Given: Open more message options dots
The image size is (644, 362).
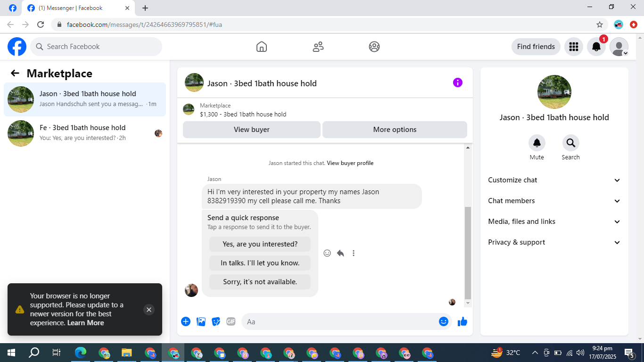Looking at the screenshot, I should click(x=354, y=253).
